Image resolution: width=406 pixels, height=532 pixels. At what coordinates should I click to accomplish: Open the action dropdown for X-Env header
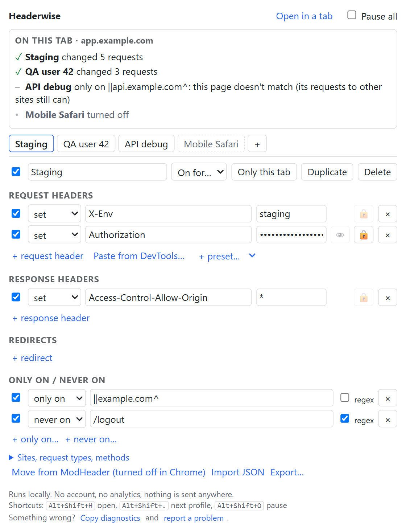[54, 214]
